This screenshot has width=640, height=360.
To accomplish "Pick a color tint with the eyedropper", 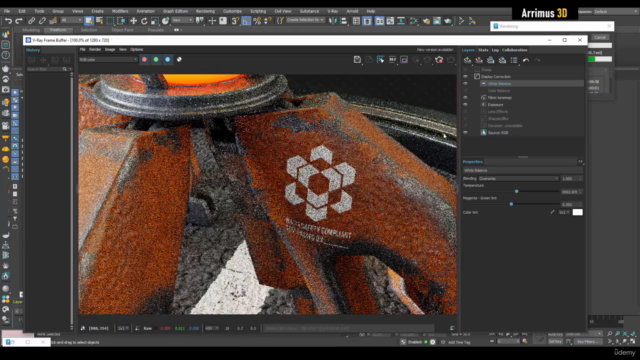I will pyautogui.click(x=552, y=212).
